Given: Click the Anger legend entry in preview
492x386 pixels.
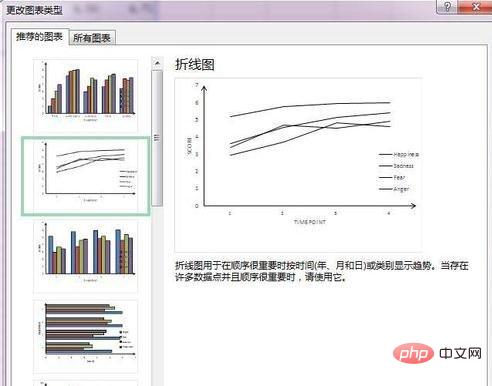Looking at the screenshot, I should tap(394, 189).
